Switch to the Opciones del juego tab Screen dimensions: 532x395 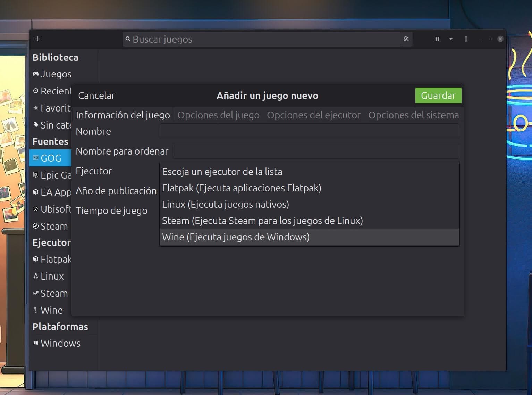click(218, 115)
